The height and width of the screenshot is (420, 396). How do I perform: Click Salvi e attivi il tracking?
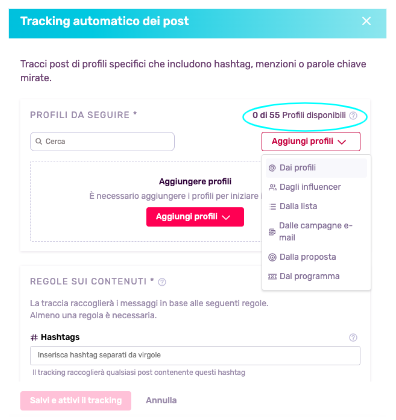[76, 400]
